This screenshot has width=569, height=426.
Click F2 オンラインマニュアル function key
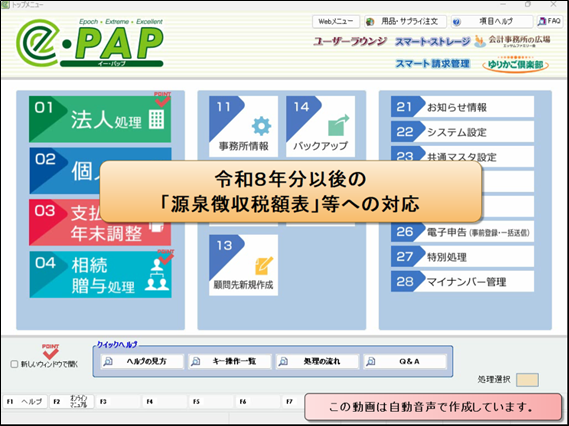point(71,402)
